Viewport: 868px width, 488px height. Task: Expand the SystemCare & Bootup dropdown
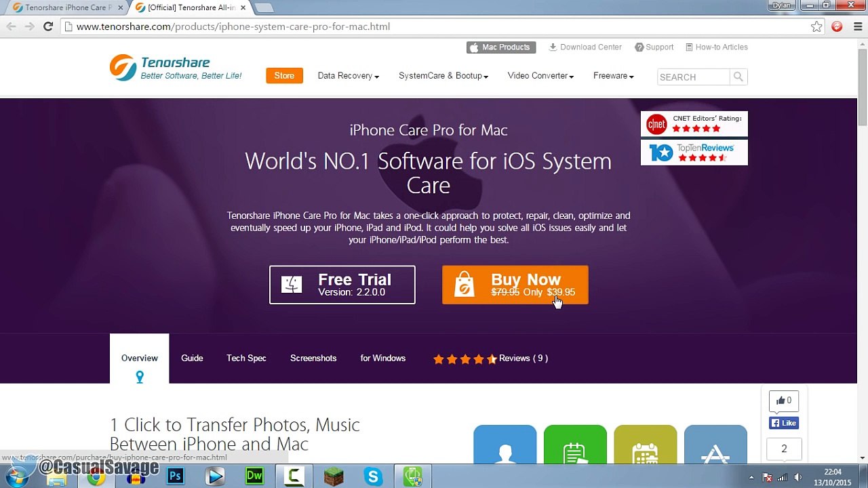[x=443, y=76]
